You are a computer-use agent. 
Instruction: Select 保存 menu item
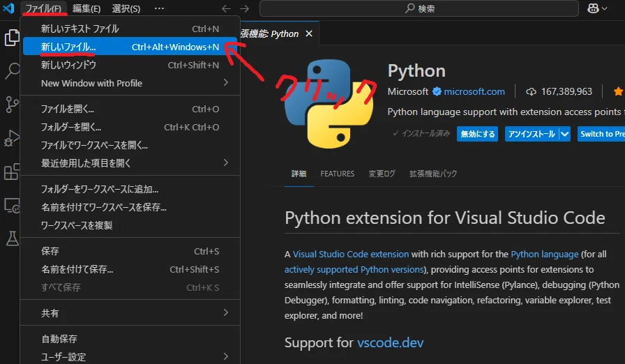pos(130,251)
